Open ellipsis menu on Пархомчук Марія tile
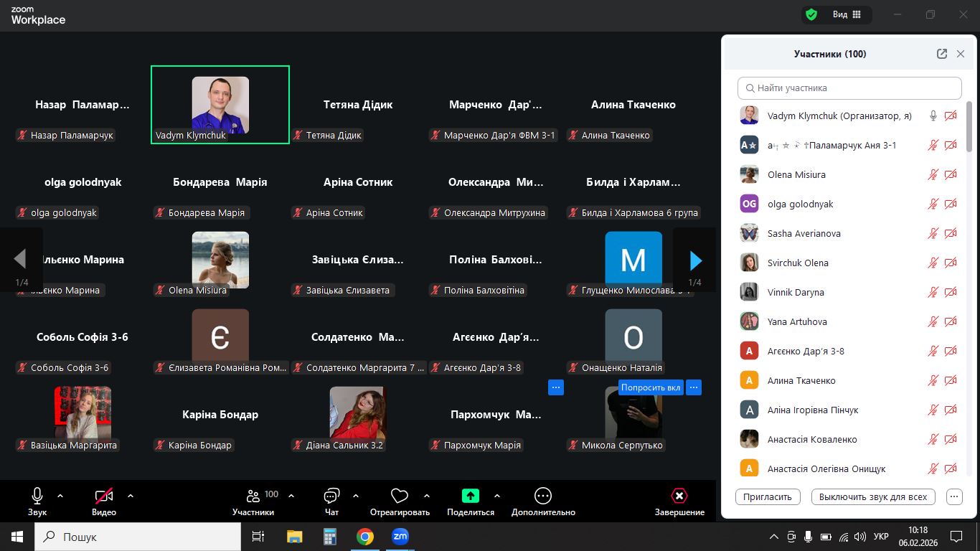 click(556, 387)
